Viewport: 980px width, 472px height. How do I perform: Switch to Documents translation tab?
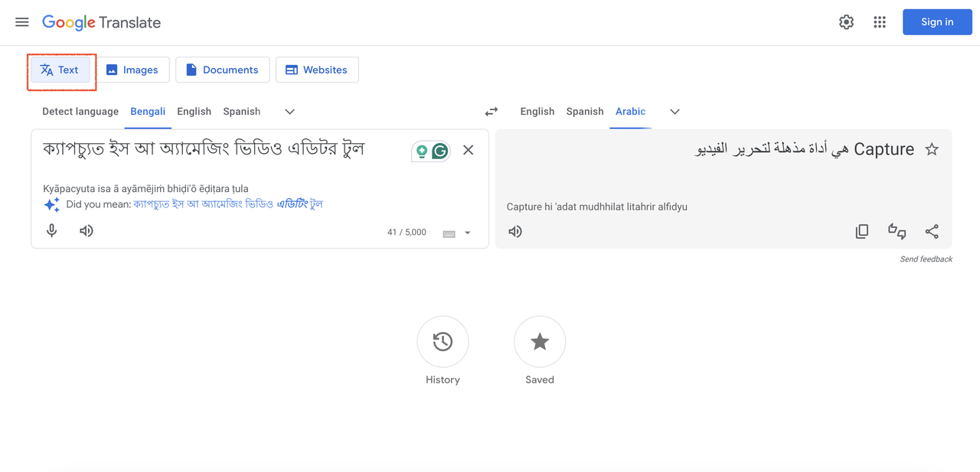(x=222, y=70)
